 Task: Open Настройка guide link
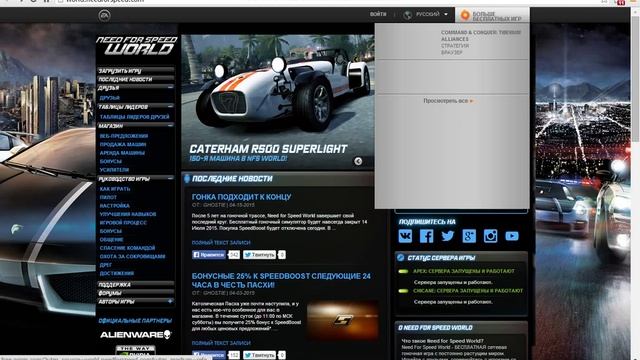pyautogui.click(x=115, y=206)
